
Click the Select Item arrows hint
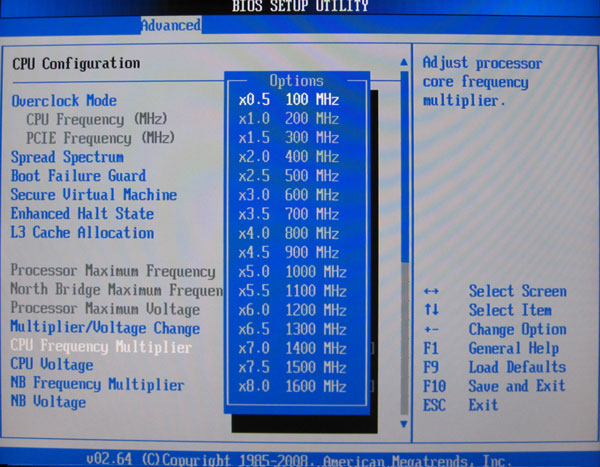pyautogui.click(x=488, y=310)
